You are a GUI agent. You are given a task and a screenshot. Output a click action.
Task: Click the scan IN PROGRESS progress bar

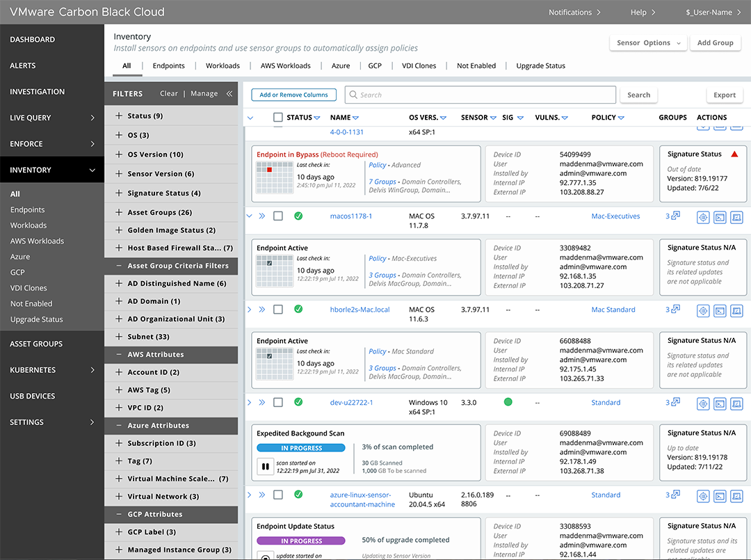tap(301, 448)
